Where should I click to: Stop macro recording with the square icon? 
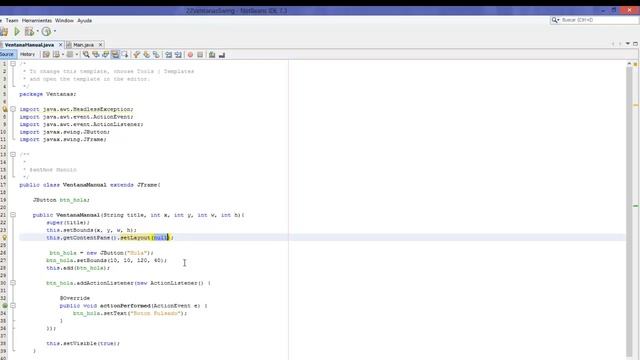click(200, 55)
